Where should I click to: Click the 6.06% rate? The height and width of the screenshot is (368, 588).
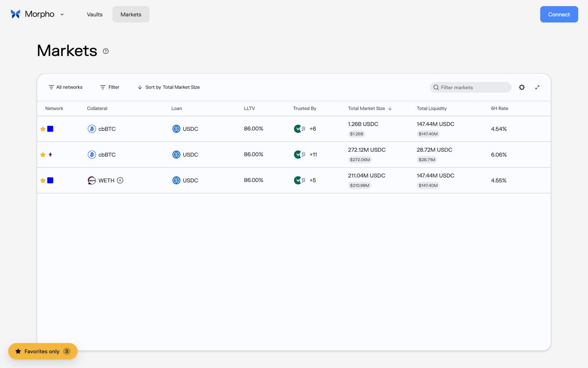[x=499, y=155]
